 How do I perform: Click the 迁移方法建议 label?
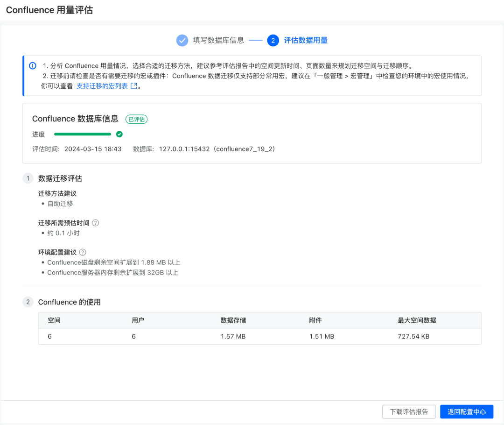pos(57,193)
